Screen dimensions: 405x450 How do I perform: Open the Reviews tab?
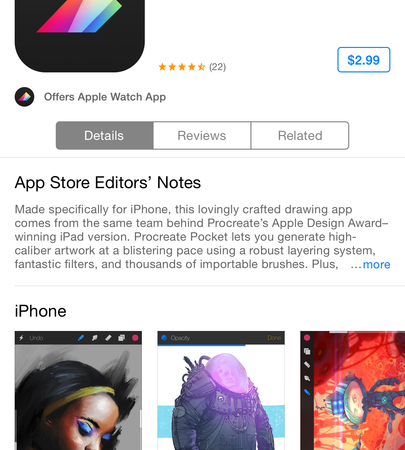[202, 136]
